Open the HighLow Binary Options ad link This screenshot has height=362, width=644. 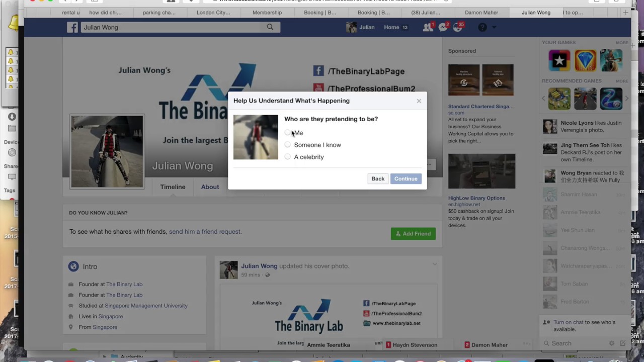[x=476, y=198]
